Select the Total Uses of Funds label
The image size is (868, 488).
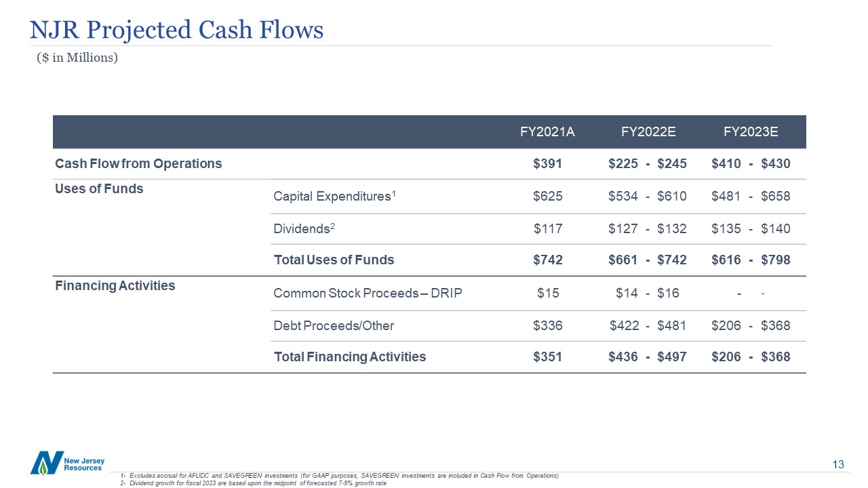click(334, 260)
